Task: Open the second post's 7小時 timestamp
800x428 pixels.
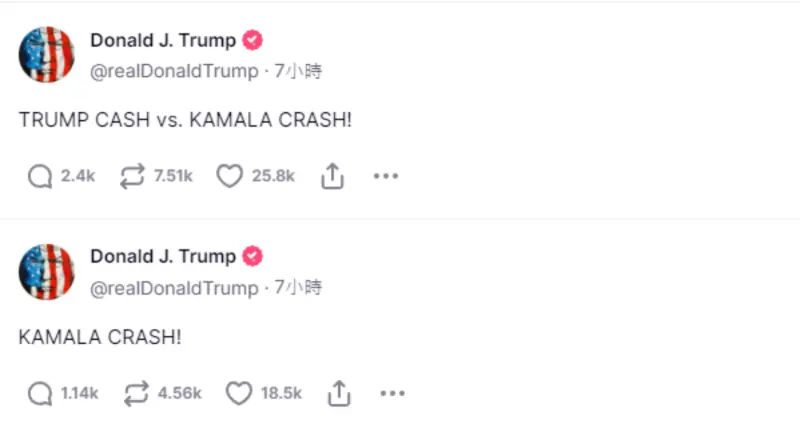Action: tap(298, 287)
